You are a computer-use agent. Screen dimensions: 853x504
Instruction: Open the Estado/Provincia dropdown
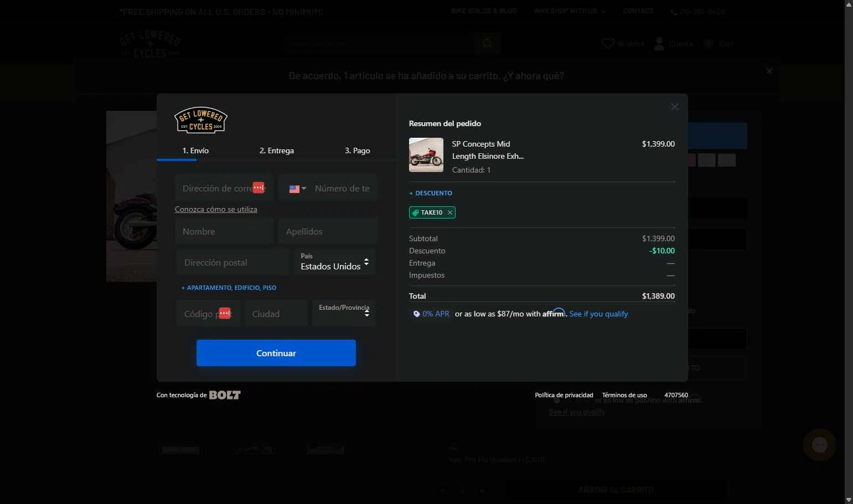(344, 313)
